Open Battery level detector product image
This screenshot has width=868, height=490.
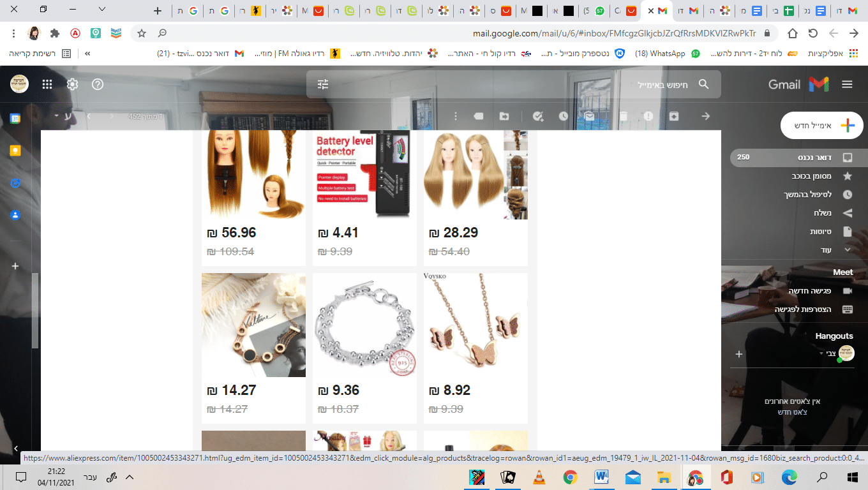(x=364, y=175)
